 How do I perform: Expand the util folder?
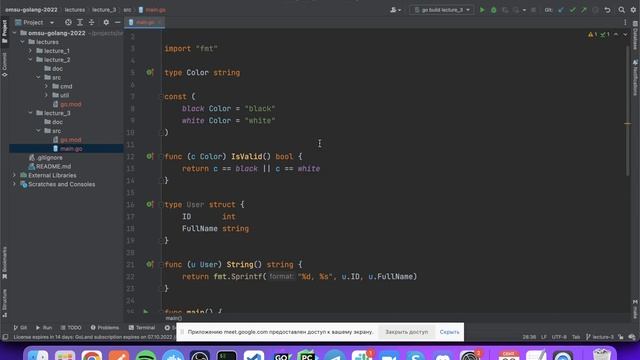[46, 95]
